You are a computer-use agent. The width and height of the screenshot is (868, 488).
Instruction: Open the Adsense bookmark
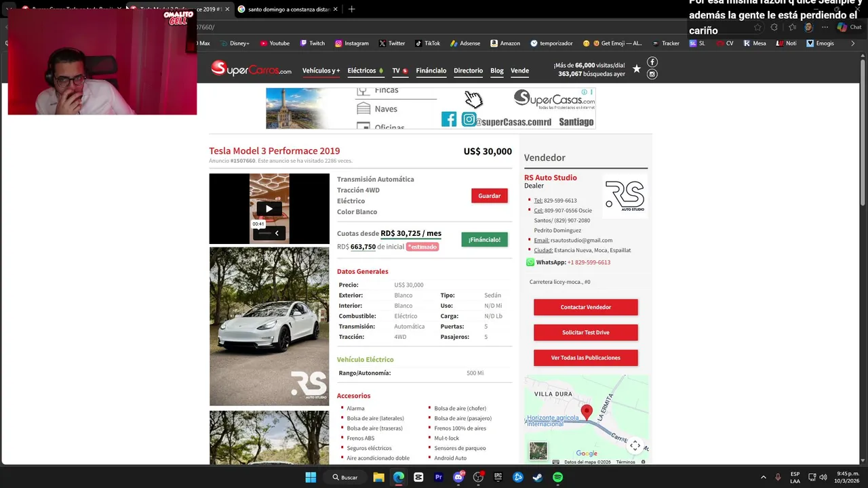pyautogui.click(x=465, y=43)
